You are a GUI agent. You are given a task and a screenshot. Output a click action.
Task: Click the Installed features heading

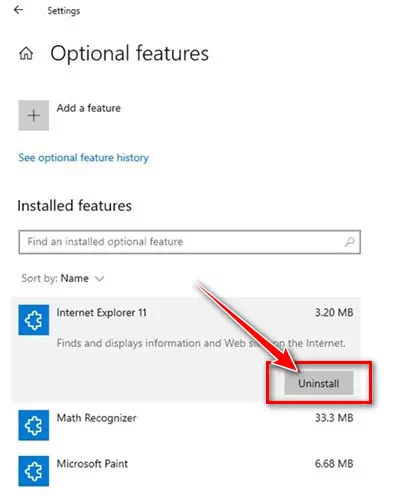(x=74, y=206)
